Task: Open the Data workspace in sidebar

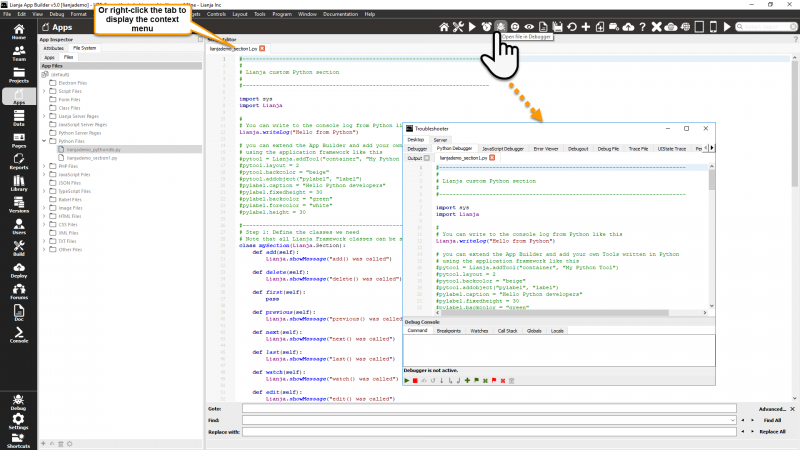Action: (19, 118)
